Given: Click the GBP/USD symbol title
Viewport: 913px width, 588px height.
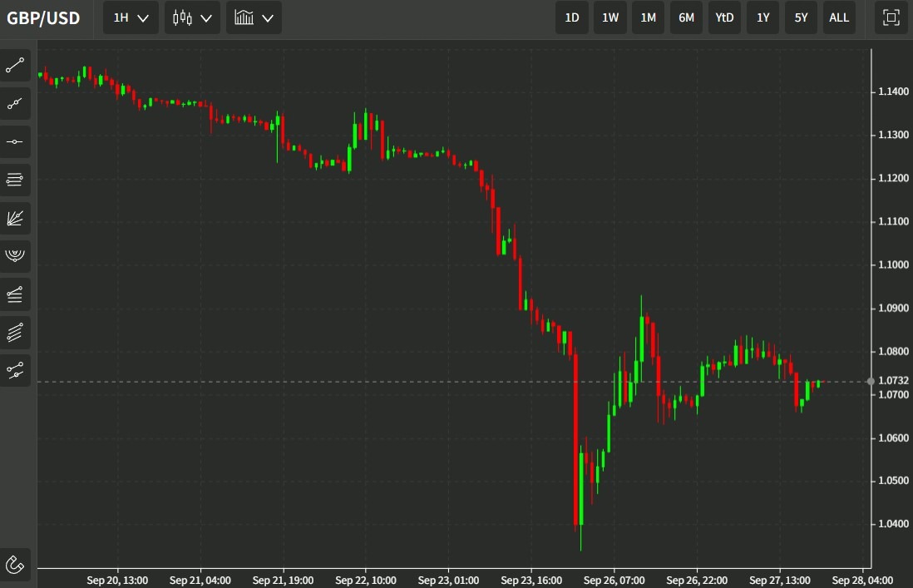Looking at the screenshot, I should [43, 18].
